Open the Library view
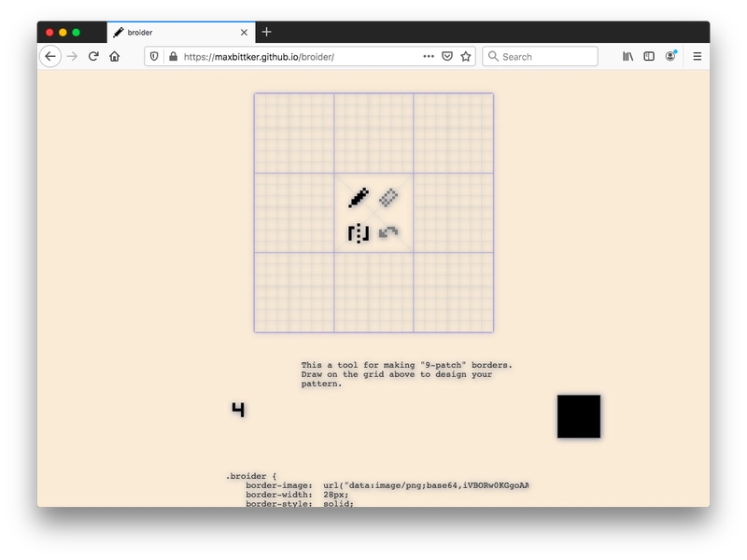Viewport: 747px width, 560px height. [x=627, y=57]
